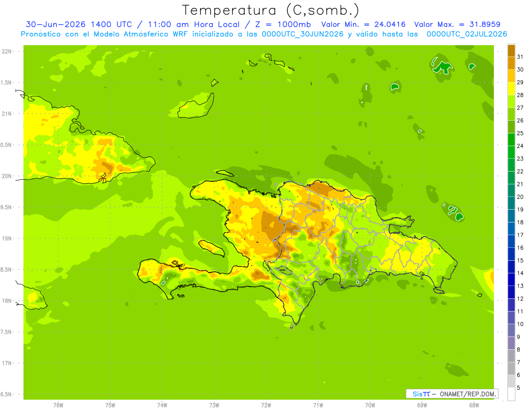Click the colorbar value '10'
532x411 pixels.
point(520,324)
